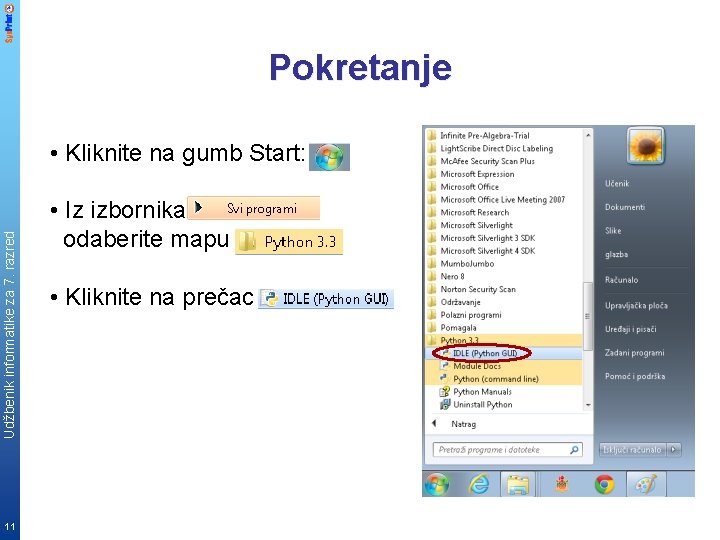720x540 pixels.
Task: Open Upravljačka ploča control panel
Action: (636, 305)
